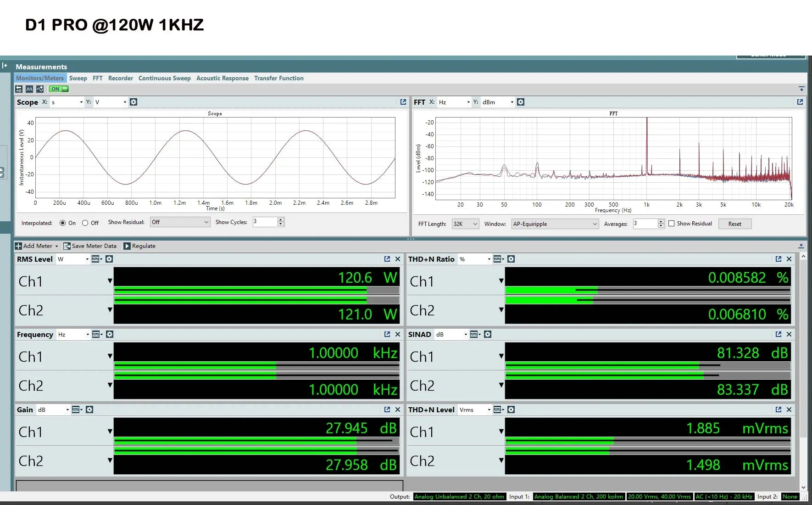This screenshot has width=812, height=505.
Task: Open Scope panel settings gear
Action: tap(133, 102)
